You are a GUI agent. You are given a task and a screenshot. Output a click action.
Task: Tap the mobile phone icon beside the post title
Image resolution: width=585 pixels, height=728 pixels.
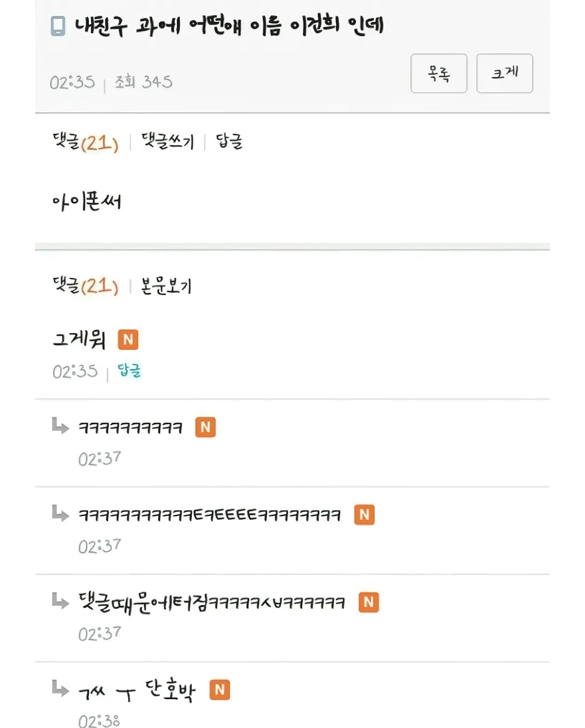click(58, 25)
